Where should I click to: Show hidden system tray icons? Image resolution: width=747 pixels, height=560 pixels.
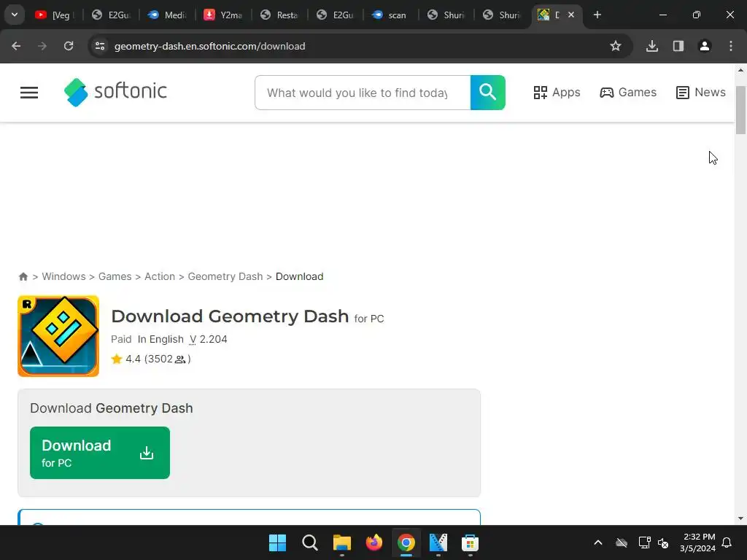598,542
